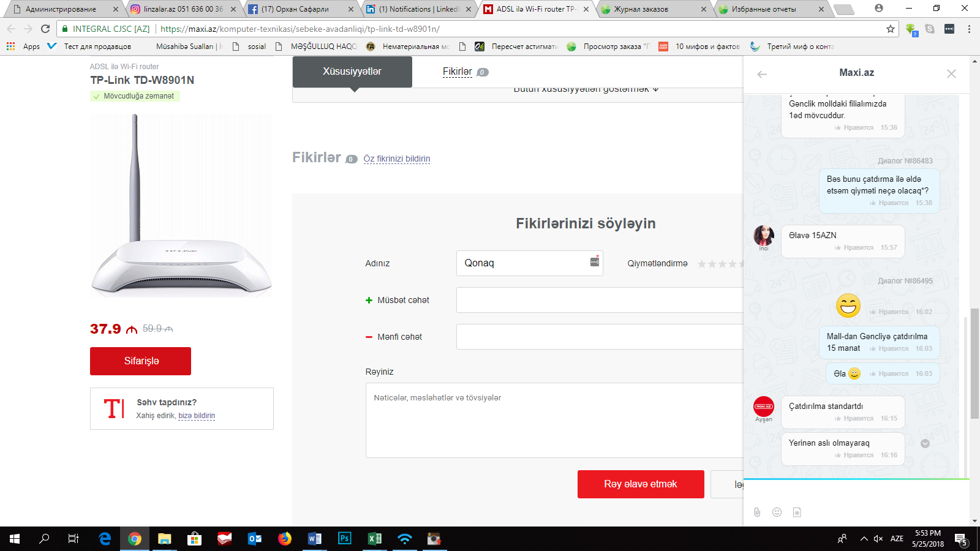Click the autofill icon in the Adınız field
The width and height of the screenshot is (980, 551).
point(594,261)
